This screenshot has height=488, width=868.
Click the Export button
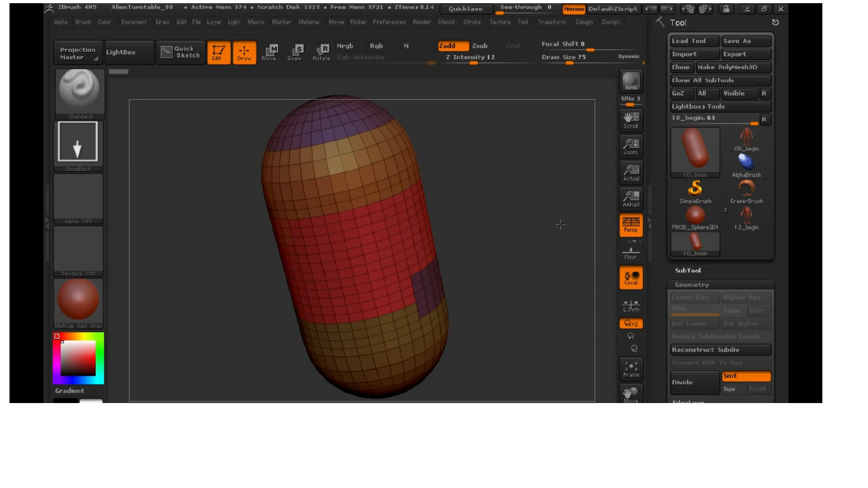(746, 54)
